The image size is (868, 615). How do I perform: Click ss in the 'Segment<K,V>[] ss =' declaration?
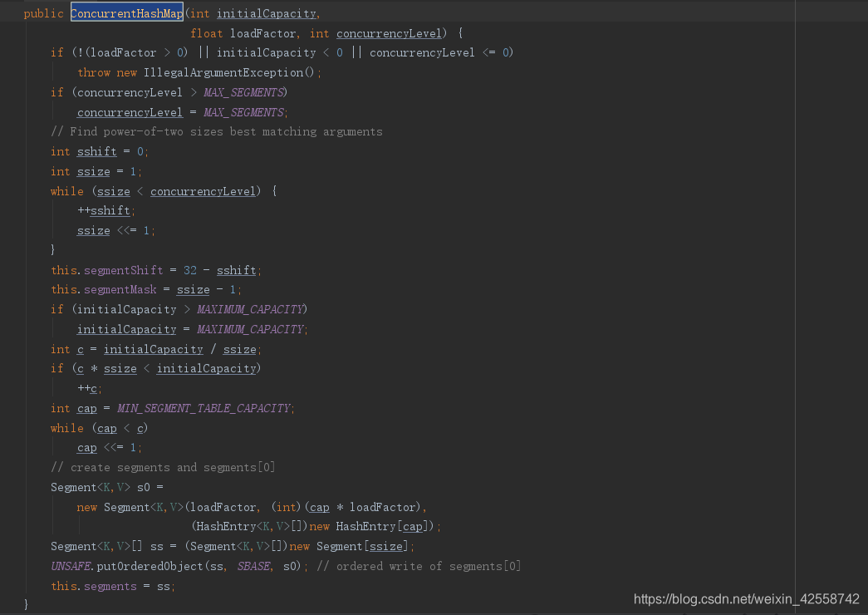(157, 547)
